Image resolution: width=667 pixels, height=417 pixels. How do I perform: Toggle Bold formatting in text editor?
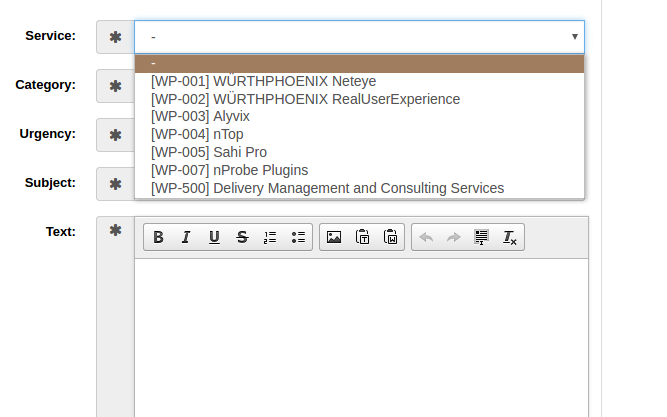[x=158, y=237]
